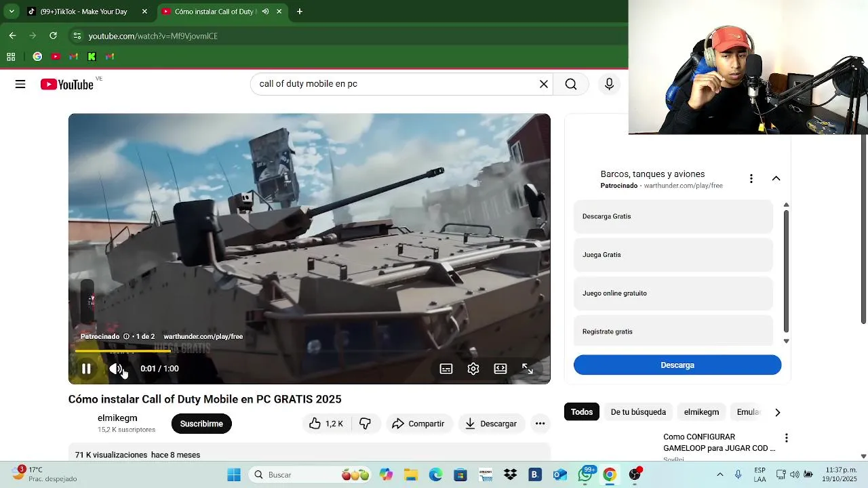Viewport: 868px width, 488px height.
Task: Open site information icon in address bar
Action: point(77,36)
